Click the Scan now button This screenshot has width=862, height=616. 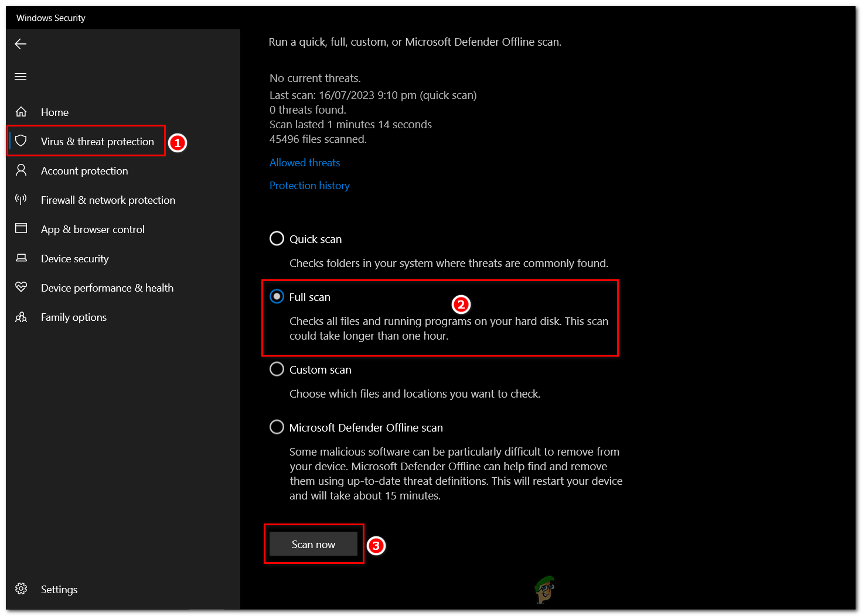click(314, 544)
